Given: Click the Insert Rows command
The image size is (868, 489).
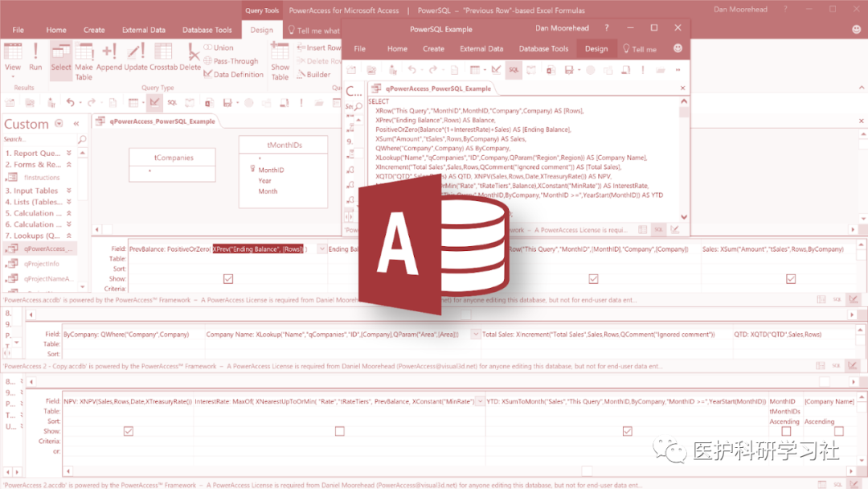Looking at the screenshot, I should 319,47.
